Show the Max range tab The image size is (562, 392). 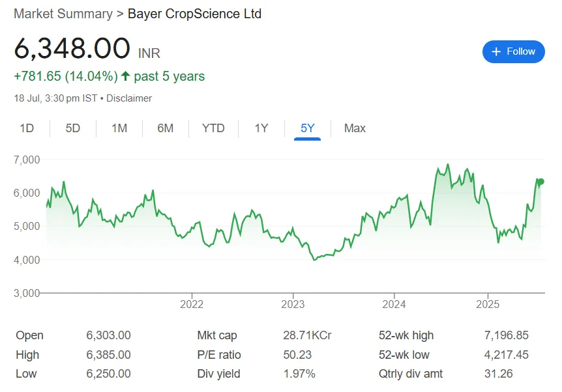pyautogui.click(x=355, y=128)
